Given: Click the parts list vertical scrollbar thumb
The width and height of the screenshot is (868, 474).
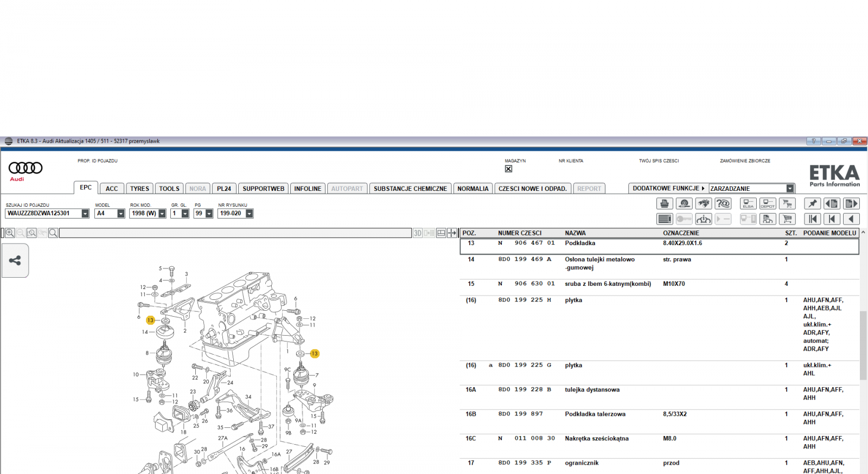Looking at the screenshot, I should [x=863, y=345].
